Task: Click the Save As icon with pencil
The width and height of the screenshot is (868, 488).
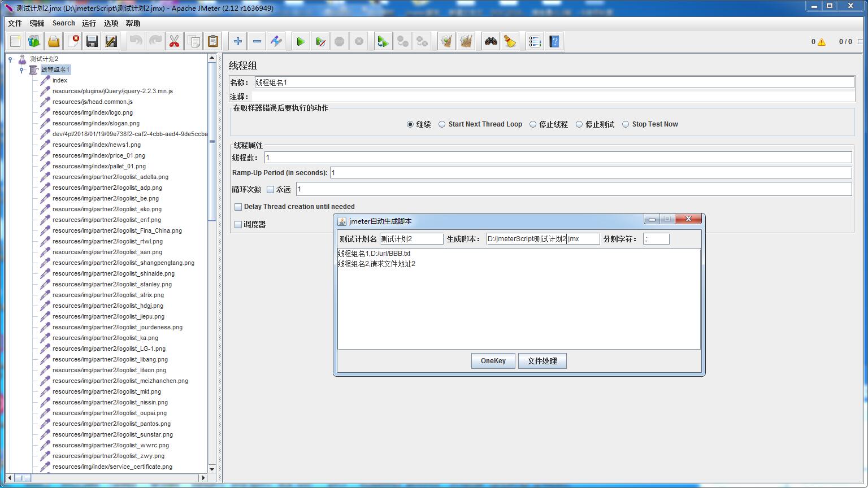Action: tap(111, 41)
